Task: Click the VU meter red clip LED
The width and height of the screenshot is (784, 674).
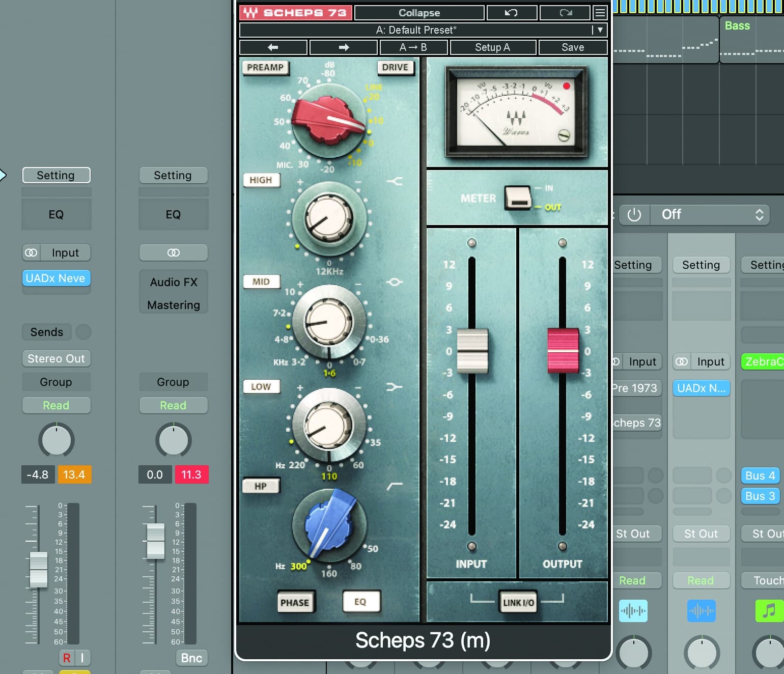Action: point(566,86)
